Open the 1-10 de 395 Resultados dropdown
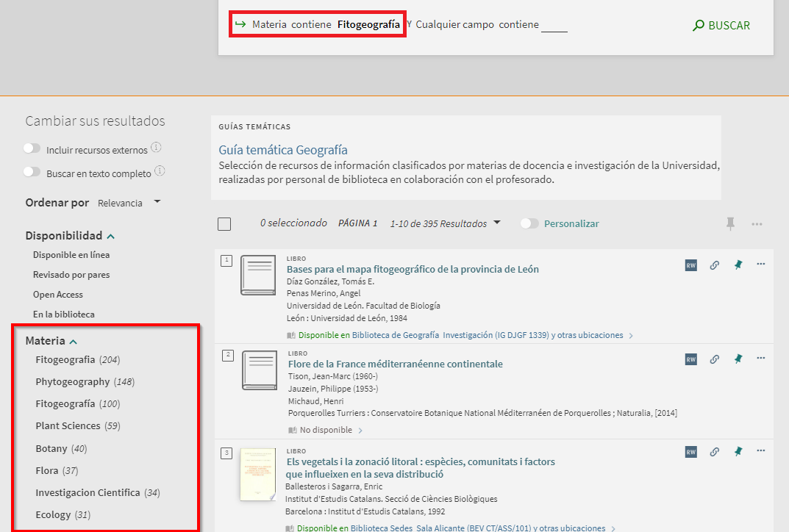The width and height of the screenshot is (789, 532). [445, 223]
